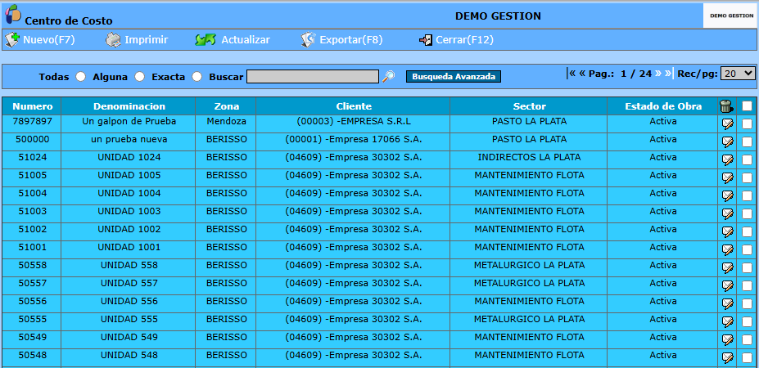This screenshot has height=368, width=759.
Task: Open edit icon for UNIDAD 1005
Action: [727, 178]
